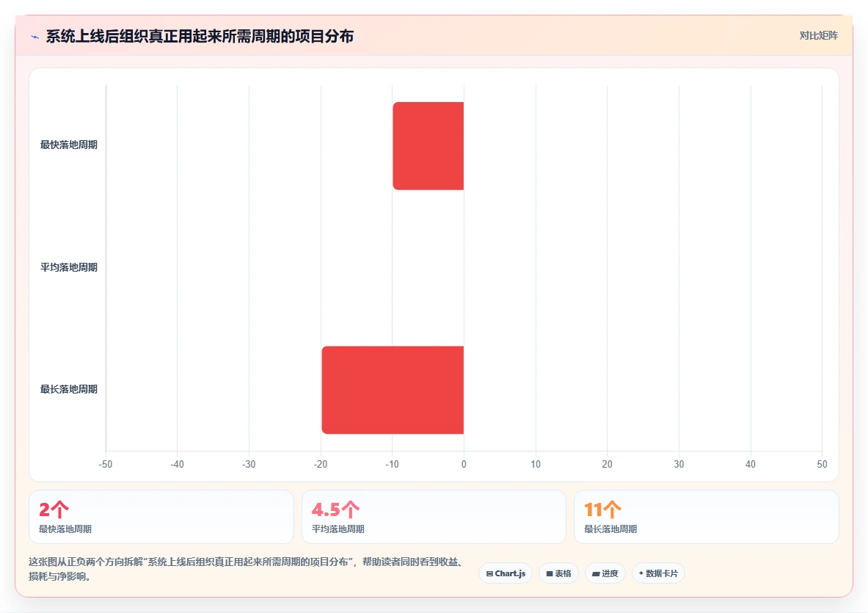
Task: Click the x-axis value -50
Action: (x=105, y=464)
